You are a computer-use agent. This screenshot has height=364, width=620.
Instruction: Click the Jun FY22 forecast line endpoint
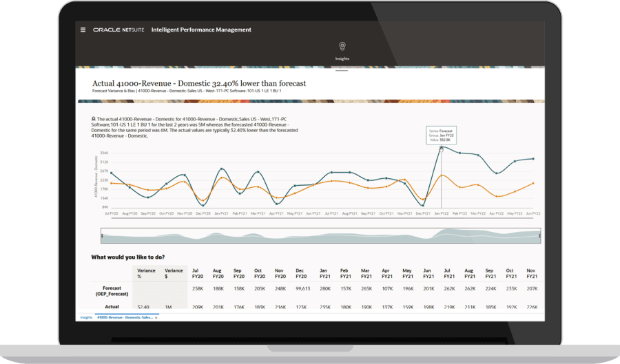click(x=533, y=159)
